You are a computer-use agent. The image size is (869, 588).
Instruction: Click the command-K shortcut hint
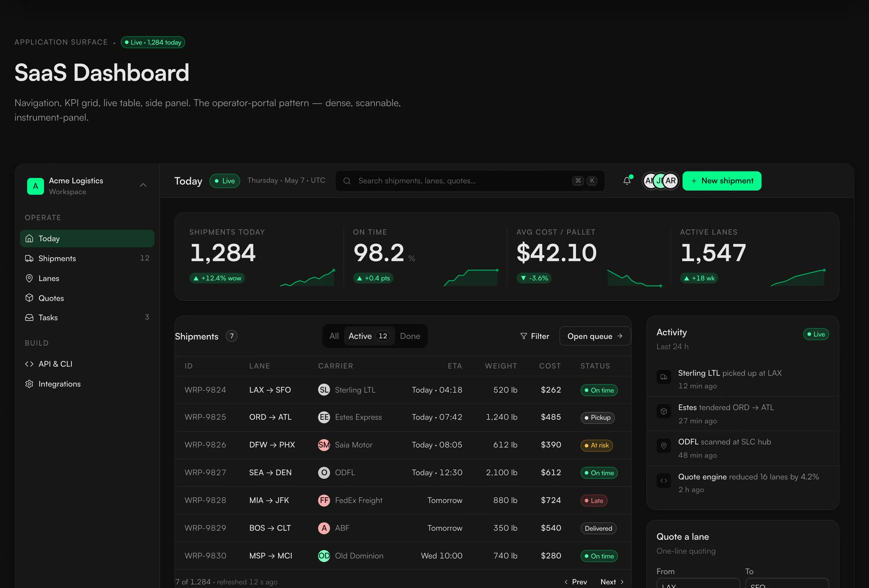click(x=584, y=181)
